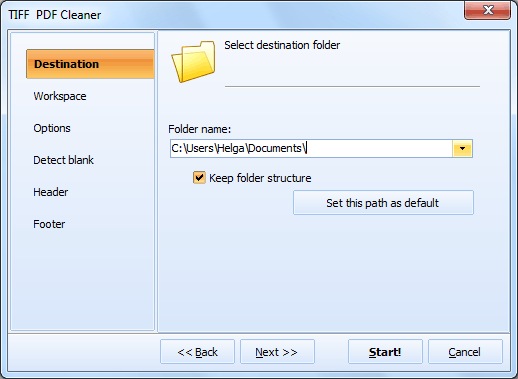
Task: Close the TIFF PDF Cleaner window
Action: (487, 10)
